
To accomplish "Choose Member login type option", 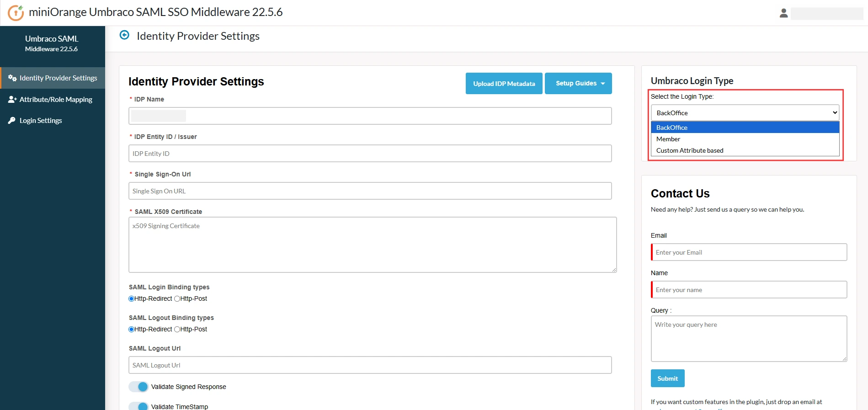I will pos(745,139).
